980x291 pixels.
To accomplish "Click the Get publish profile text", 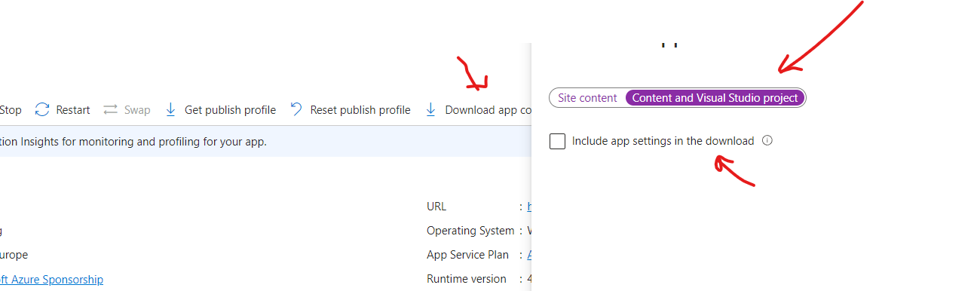I will 230,110.
